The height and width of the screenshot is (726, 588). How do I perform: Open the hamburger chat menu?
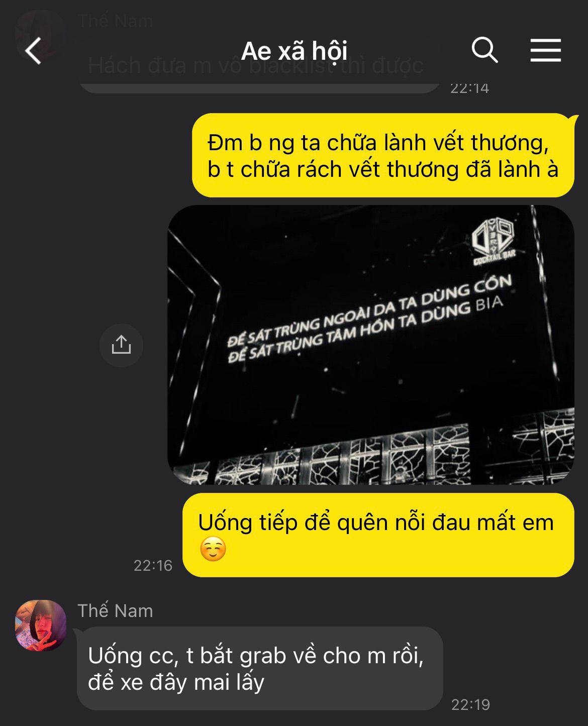point(545,51)
